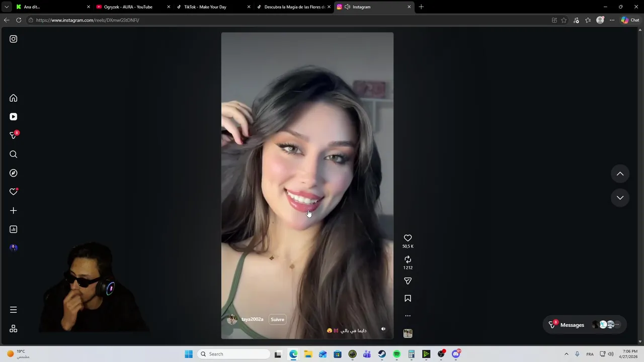Open the taya2002a profile link

coord(252,319)
